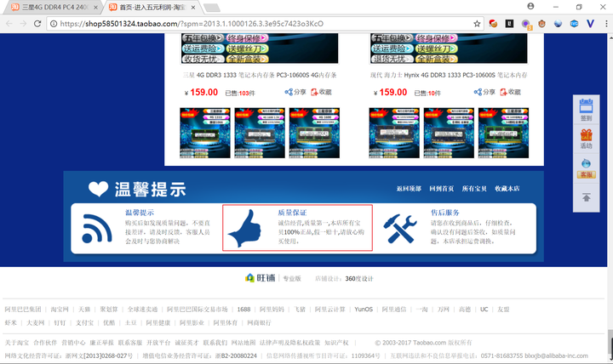
Task: Open the Chrome user profile icon
Action: click(530, 6)
